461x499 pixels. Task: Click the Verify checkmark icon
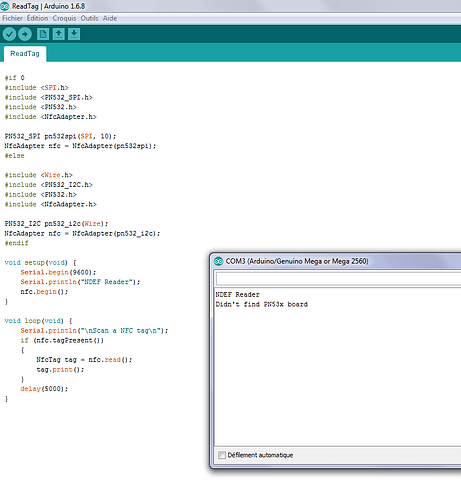point(9,34)
